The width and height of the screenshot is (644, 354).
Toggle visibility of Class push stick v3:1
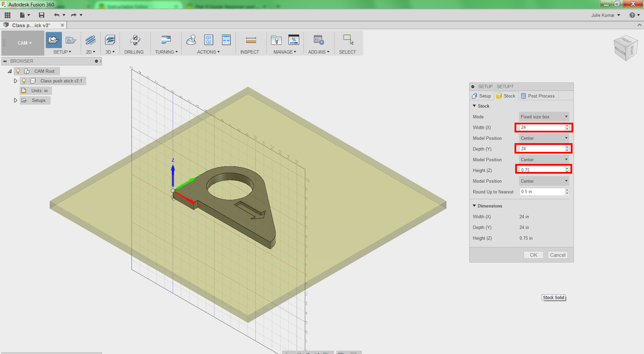tap(24, 81)
